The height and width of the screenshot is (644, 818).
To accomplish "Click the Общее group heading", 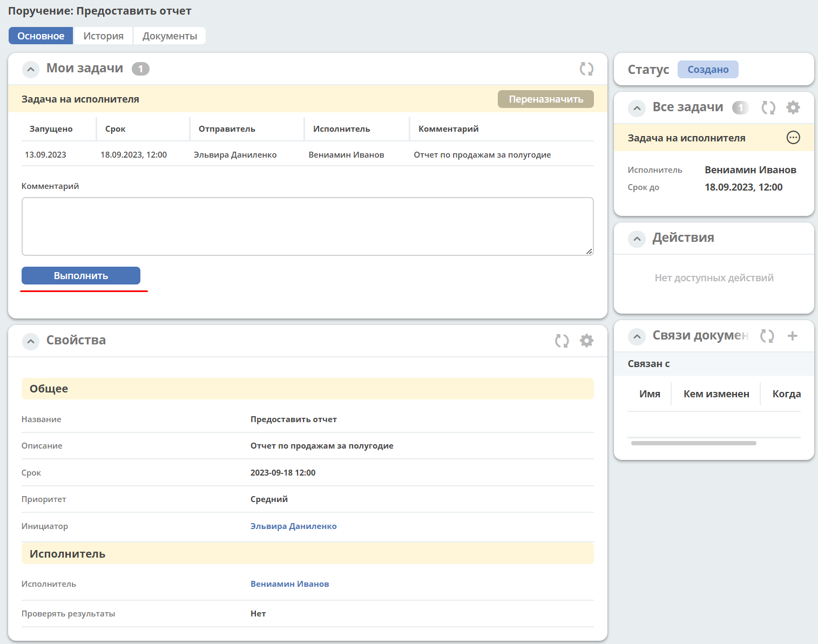I will (308, 389).
